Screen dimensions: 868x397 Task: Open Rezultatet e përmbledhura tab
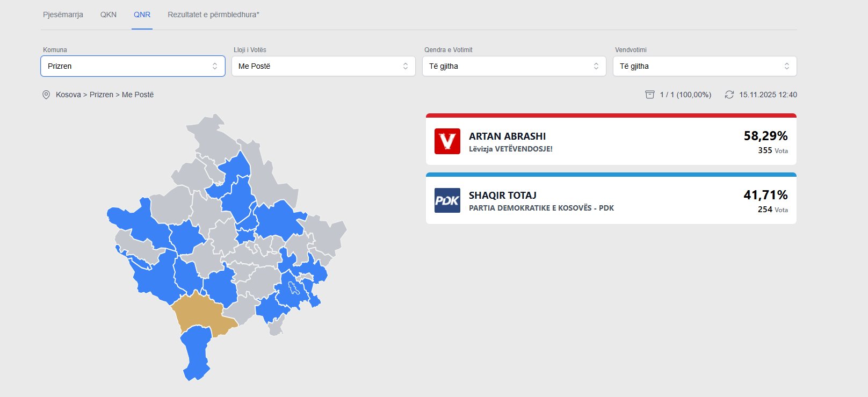coord(213,15)
